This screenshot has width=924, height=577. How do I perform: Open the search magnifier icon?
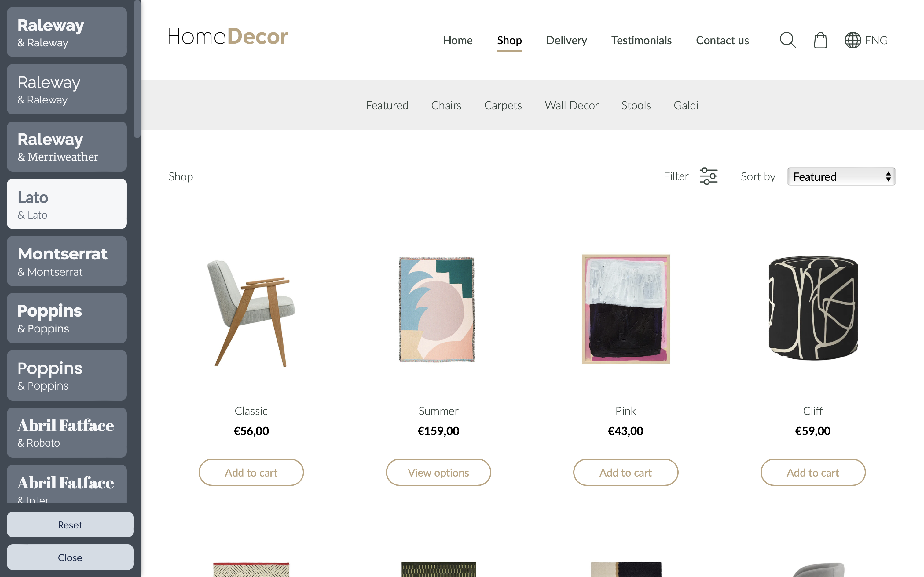click(x=788, y=40)
